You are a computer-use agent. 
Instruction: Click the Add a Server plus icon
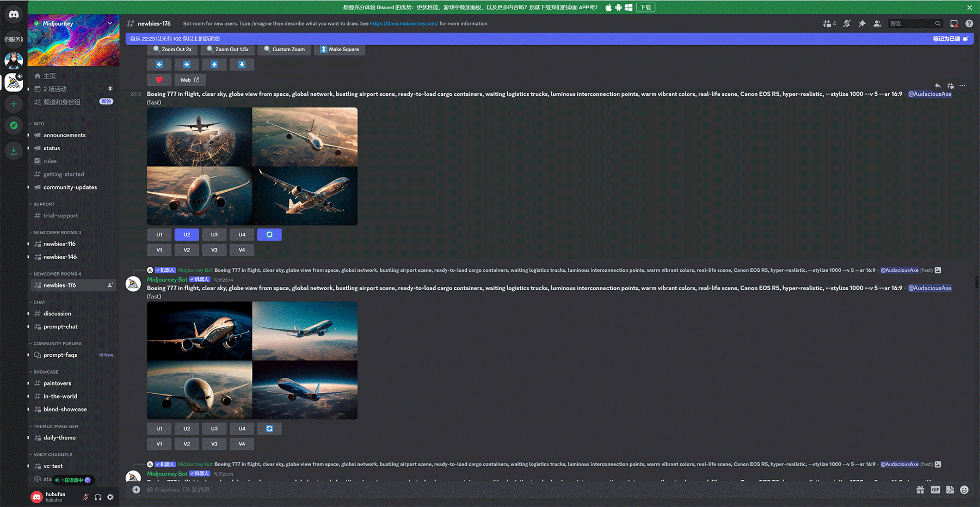pos(14,103)
